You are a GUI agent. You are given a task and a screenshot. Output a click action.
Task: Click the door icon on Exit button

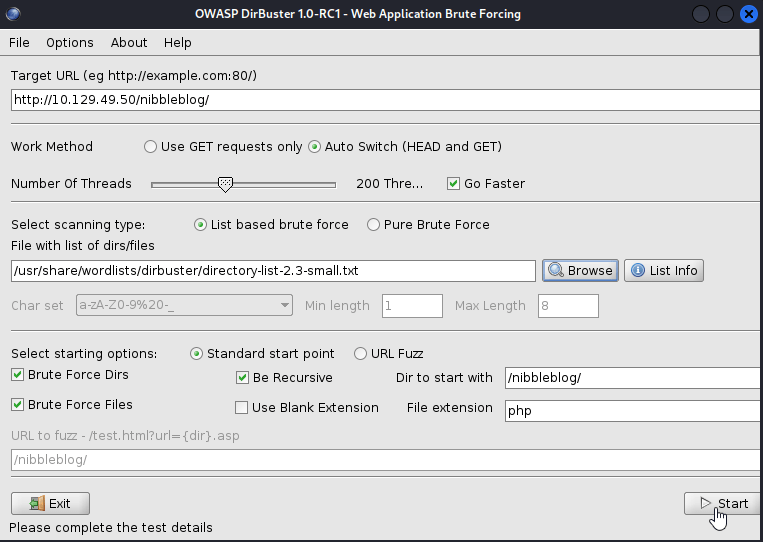tap(37, 504)
